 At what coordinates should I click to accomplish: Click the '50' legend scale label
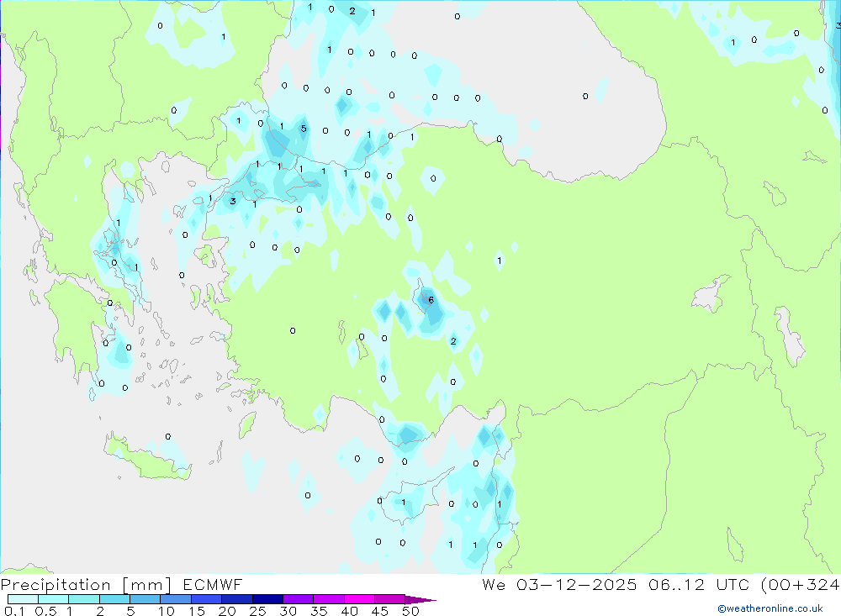[411, 611]
